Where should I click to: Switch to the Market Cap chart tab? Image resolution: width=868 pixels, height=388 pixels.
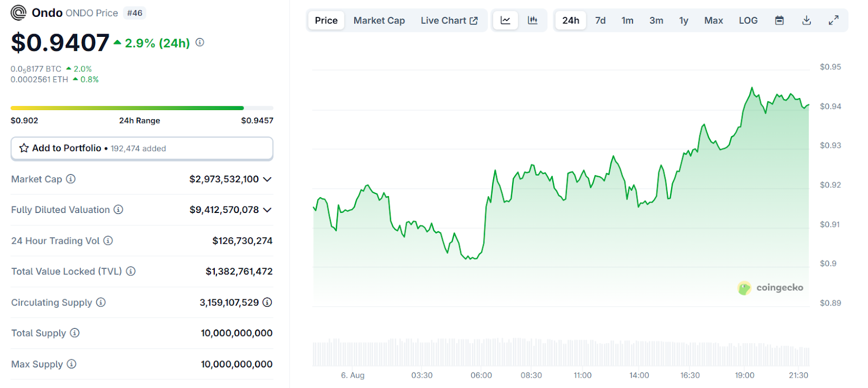point(379,21)
